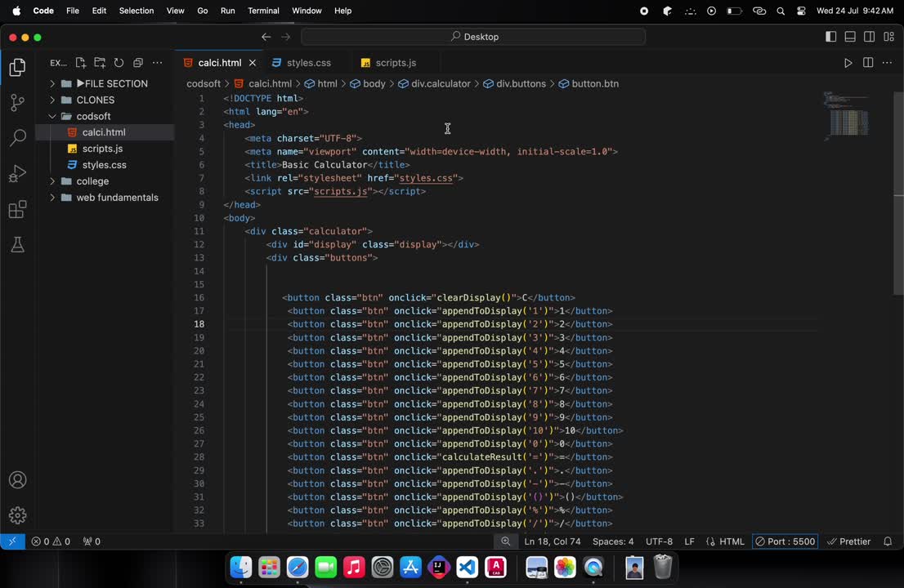Open the Extensions view
This screenshot has height=588, width=904.
pos(17,209)
